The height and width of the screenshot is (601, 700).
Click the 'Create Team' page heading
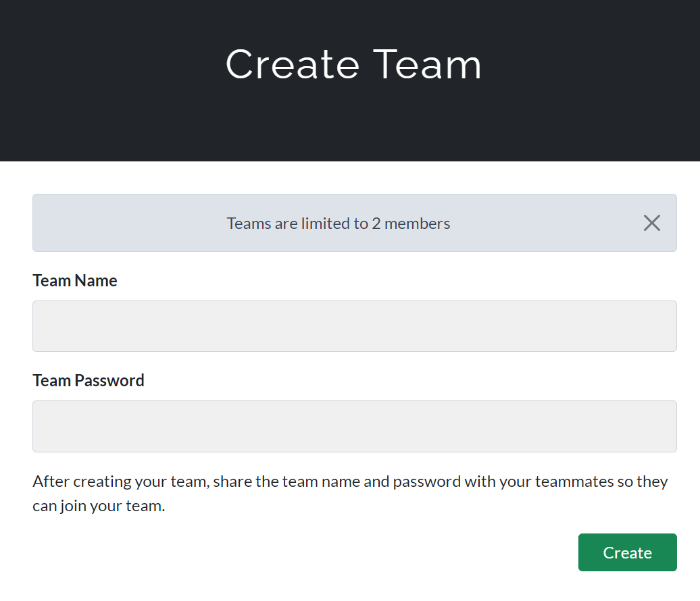(x=353, y=65)
